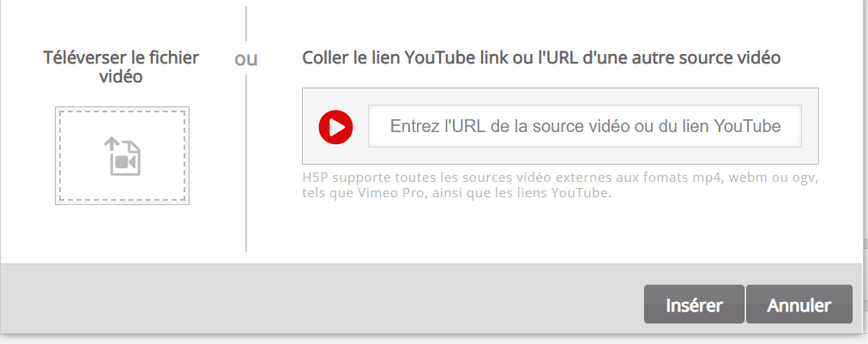Screen dimensions: 868x344
Task: Click the Annuler button
Action: 799,305
